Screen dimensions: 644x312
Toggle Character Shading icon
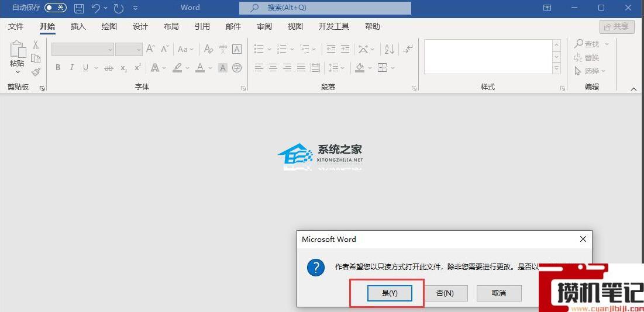(x=223, y=68)
